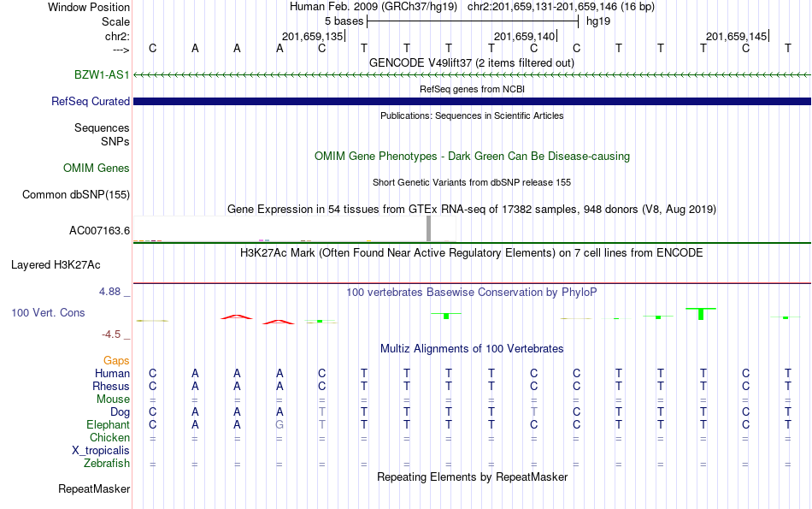Select the BZW1-AS1 arrowed transcript line
This screenshot has width=812, height=509.
tap(472, 75)
